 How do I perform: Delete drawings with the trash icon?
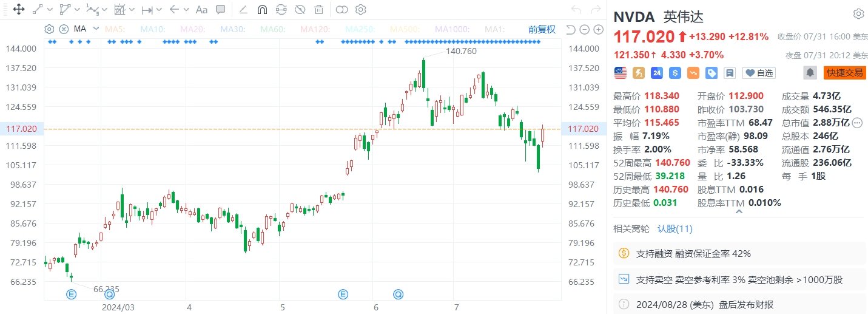tap(318, 9)
